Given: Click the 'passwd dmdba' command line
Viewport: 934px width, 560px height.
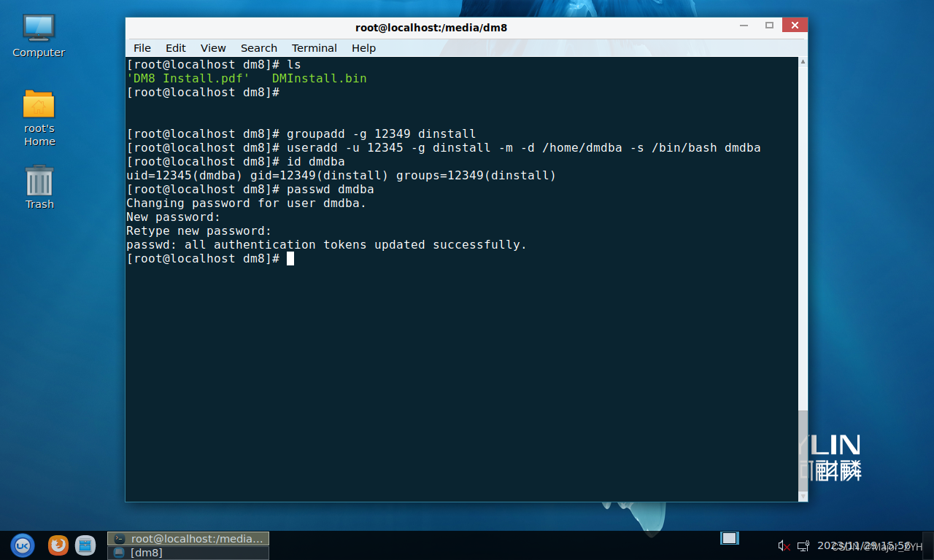Looking at the screenshot, I should point(250,190).
